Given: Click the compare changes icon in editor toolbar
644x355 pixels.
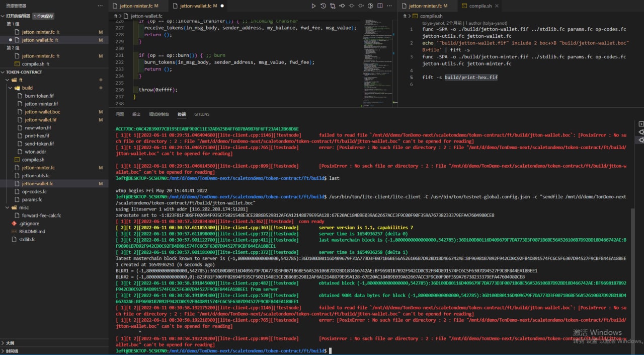Looking at the screenshot, I should pos(333,6).
